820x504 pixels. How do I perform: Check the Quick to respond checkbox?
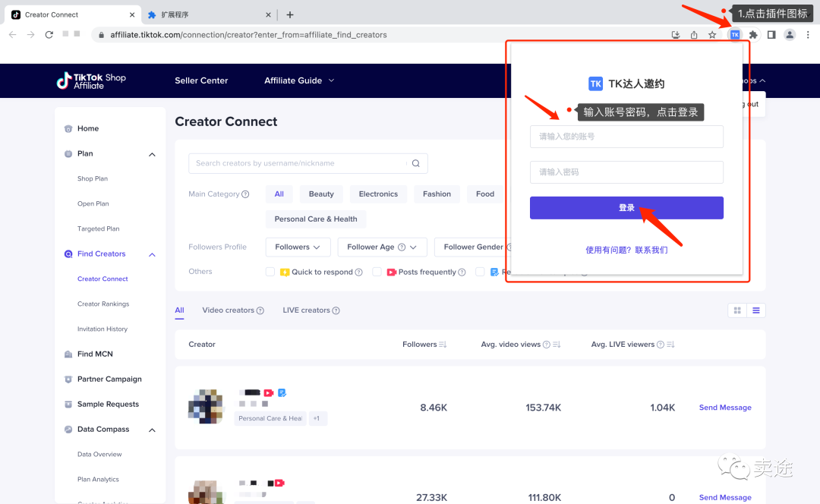pos(270,272)
